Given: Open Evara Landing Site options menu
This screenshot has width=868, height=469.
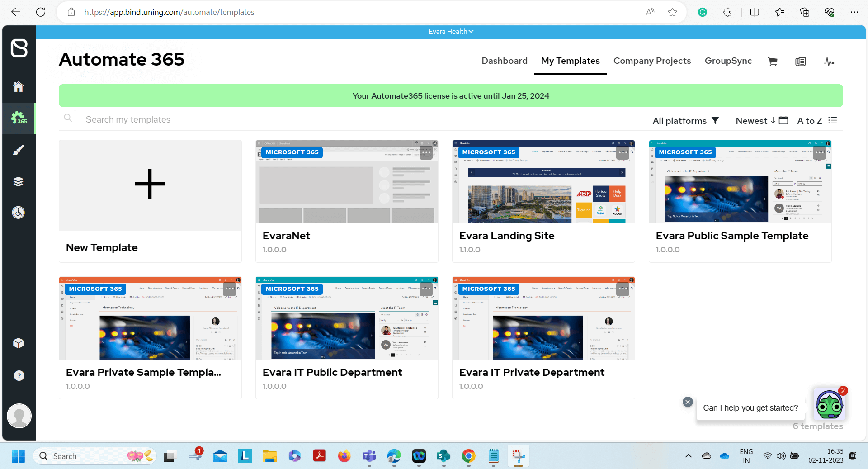Looking at the screenshot, I should pos(623,152).
